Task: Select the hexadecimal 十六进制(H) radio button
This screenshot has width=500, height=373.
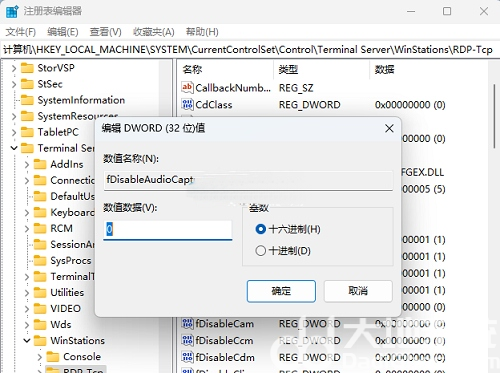Action: 260,229
